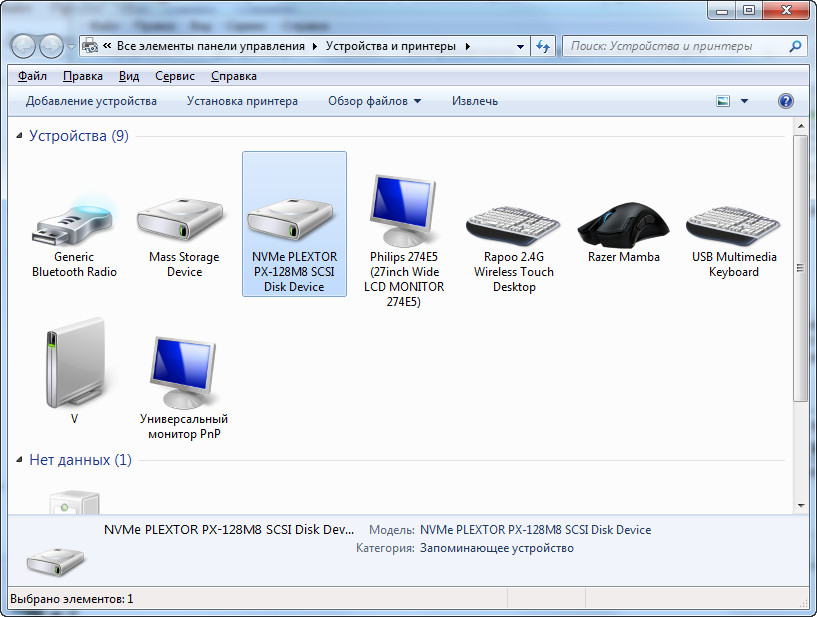Click the disk thumbnail in the details pane

point(55,561)
